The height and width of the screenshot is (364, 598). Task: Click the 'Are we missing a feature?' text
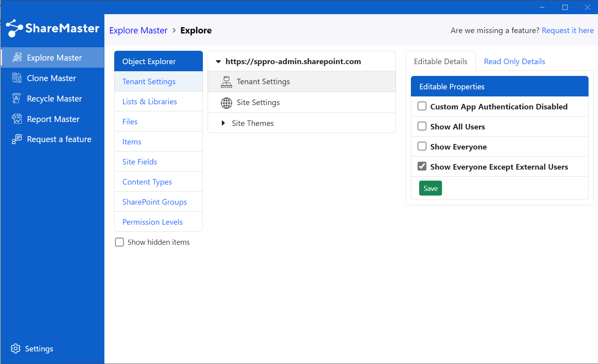pos(495,30)
